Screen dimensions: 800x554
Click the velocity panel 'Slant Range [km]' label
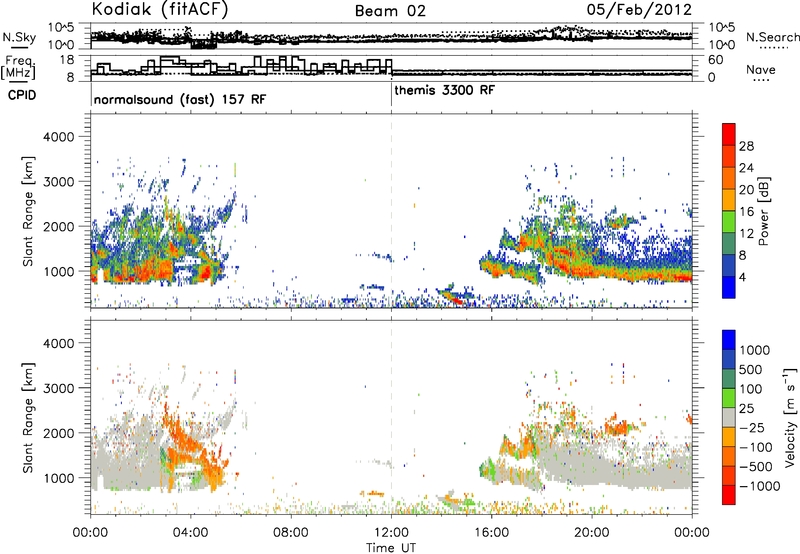click(28, 417)
